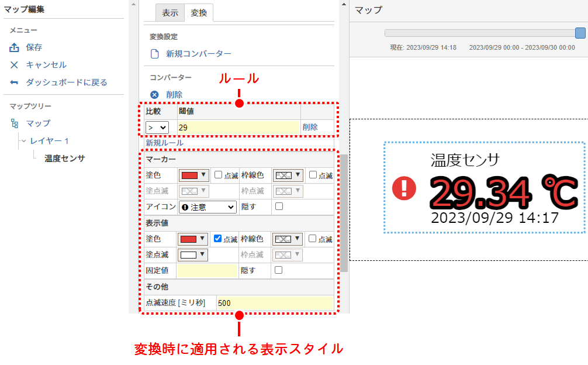Create a 新規コンバーター
Image resolution: width=588 pixels, height=365 pixels.
point(199,54)
